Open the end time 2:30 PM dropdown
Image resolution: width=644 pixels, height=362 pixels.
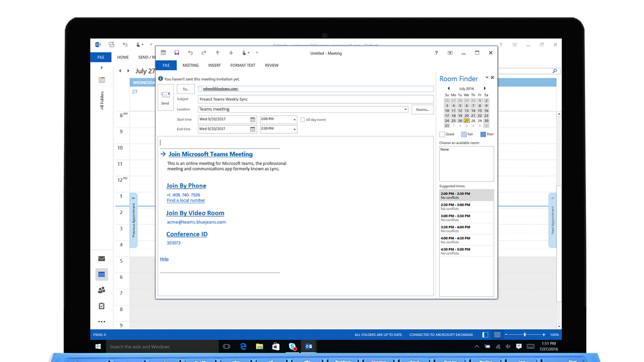point(294,129)
